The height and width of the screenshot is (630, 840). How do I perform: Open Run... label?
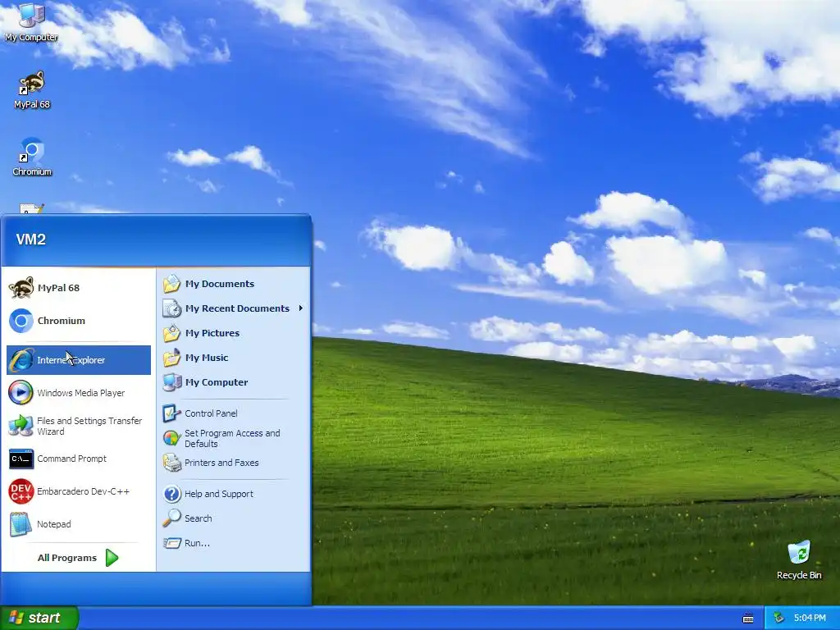tap(197, 543)
